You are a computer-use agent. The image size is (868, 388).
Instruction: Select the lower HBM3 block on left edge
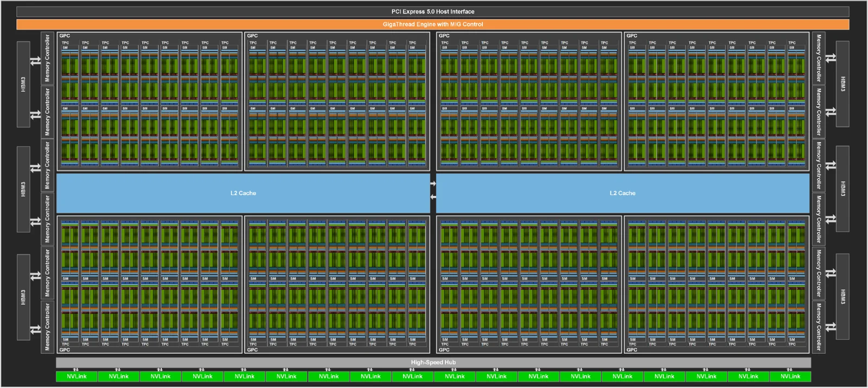coord(23,297)
